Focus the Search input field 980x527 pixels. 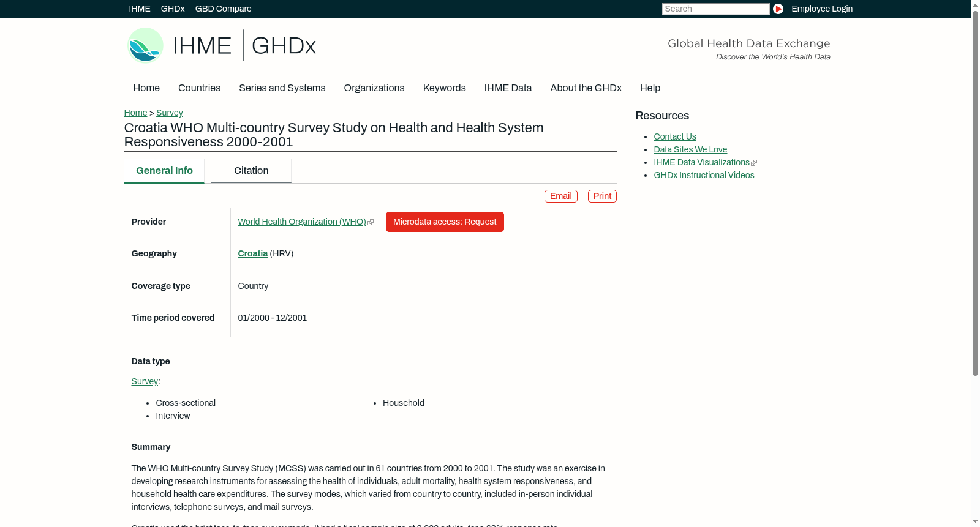tap(715, 9)
